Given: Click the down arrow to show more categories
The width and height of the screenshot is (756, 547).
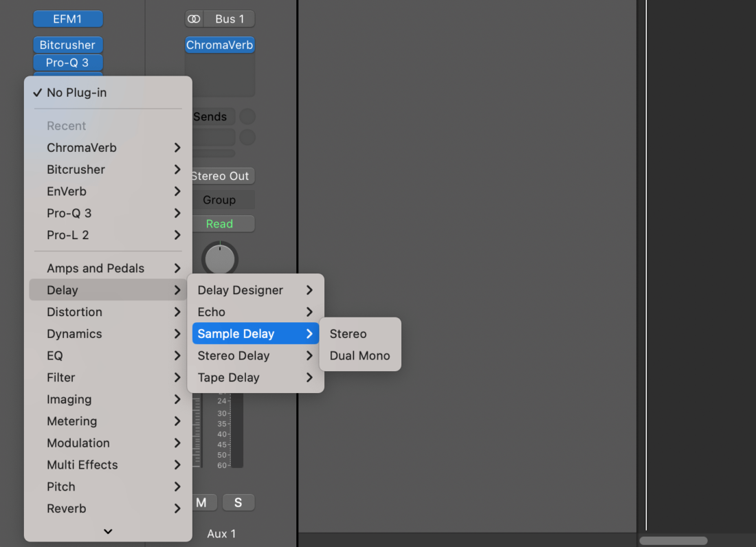Looking at the screenshot, I should (108, 531).
